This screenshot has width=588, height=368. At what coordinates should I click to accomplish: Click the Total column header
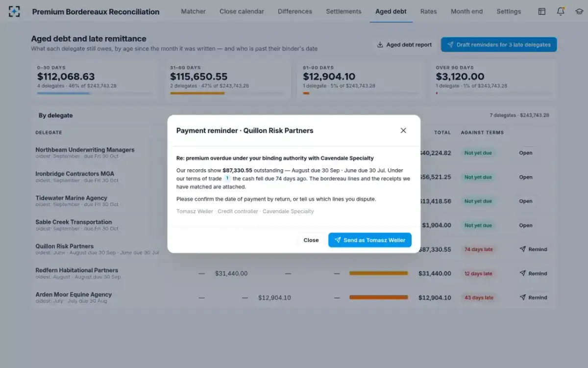coord(442,132)
